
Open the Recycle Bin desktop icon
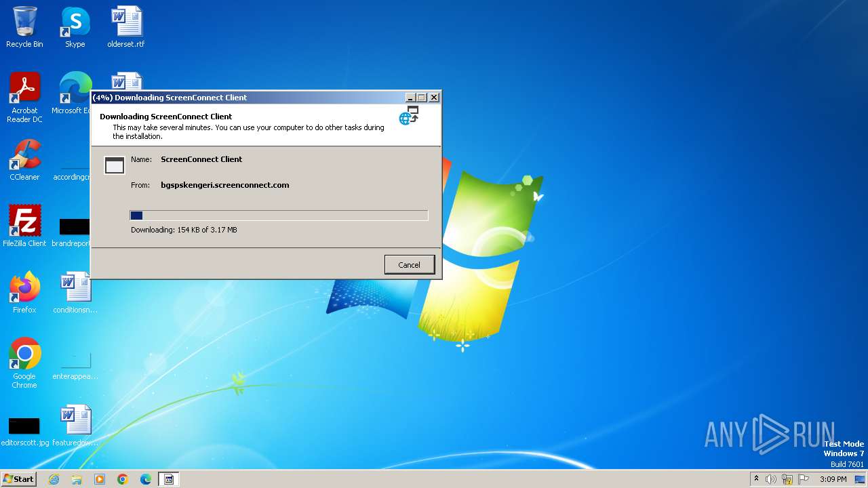coord(24,27)
